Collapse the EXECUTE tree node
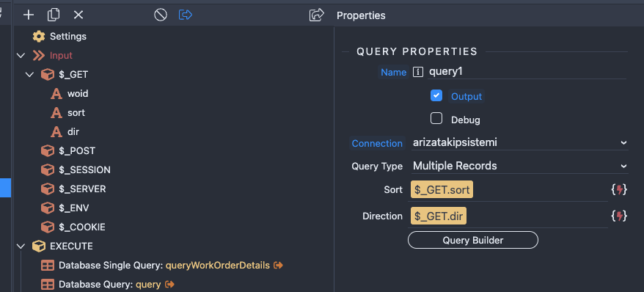 pos(21,247)
